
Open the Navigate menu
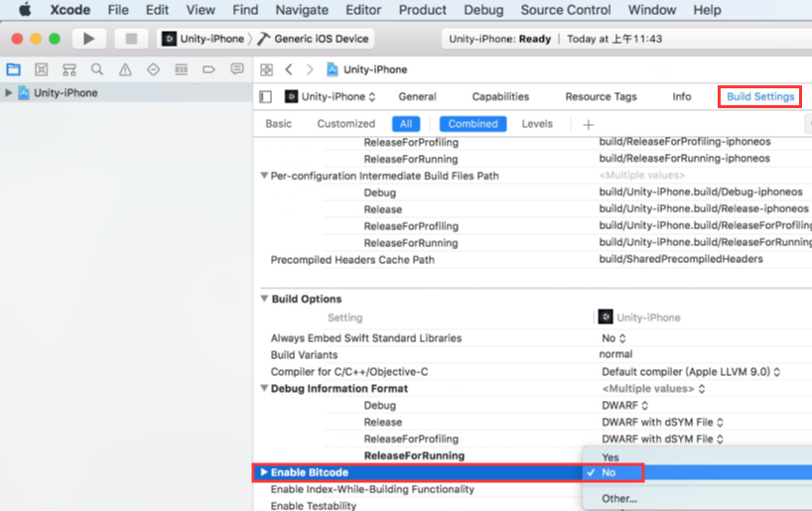pyautogui.click(x=302, y=10)
